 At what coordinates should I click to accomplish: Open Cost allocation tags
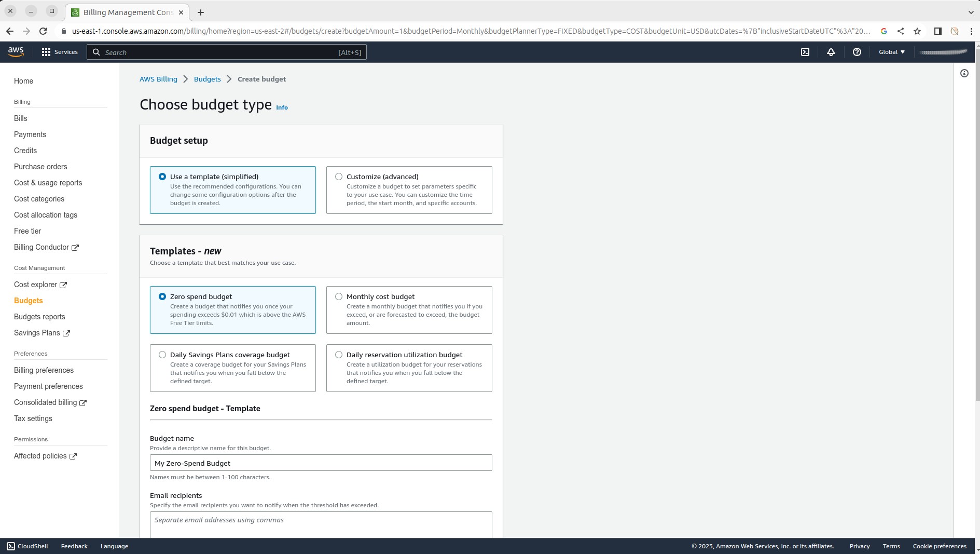point(46,215)
